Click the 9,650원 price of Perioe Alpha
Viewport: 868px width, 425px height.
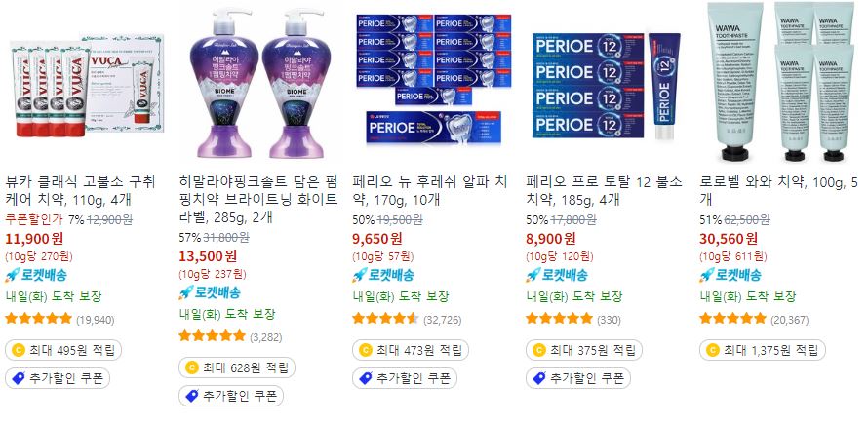(377, 239)
